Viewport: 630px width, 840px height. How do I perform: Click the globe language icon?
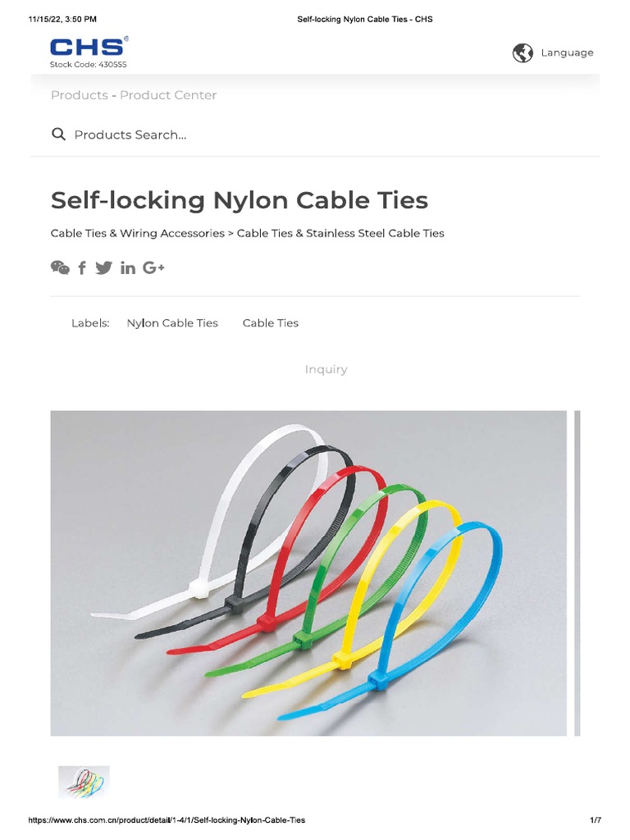(523, 53)
